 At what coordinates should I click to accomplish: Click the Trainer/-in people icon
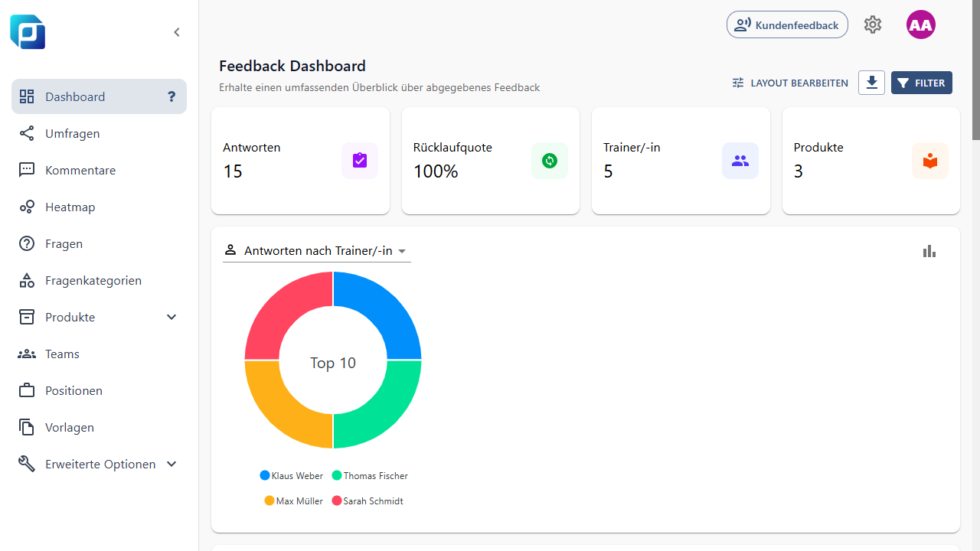(x=740, y=161)
